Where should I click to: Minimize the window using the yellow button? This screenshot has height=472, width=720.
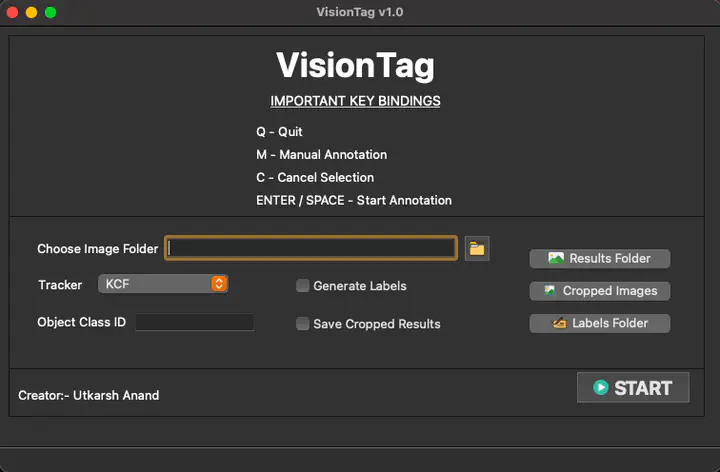point(32,12)
